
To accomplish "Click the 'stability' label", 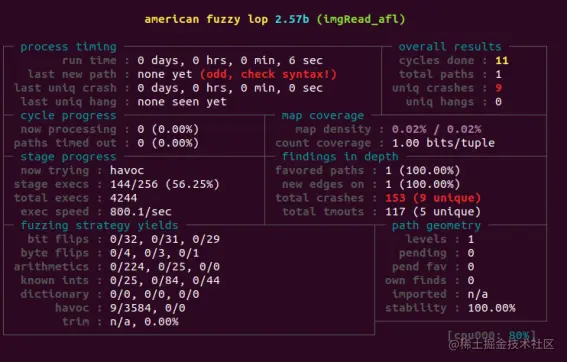I will (x=416, y=308).
